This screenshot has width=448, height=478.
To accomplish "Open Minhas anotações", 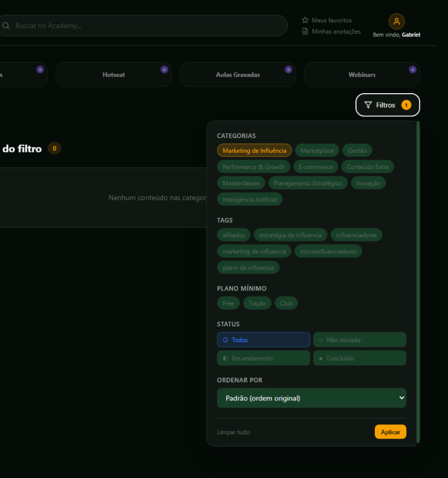I will [x=331, y=32].
